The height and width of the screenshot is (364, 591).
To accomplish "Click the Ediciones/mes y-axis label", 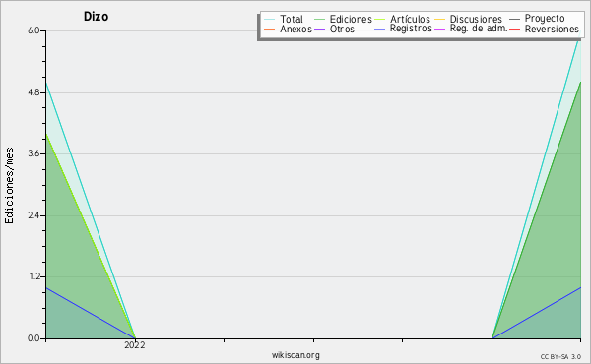I will pos(9,186).
